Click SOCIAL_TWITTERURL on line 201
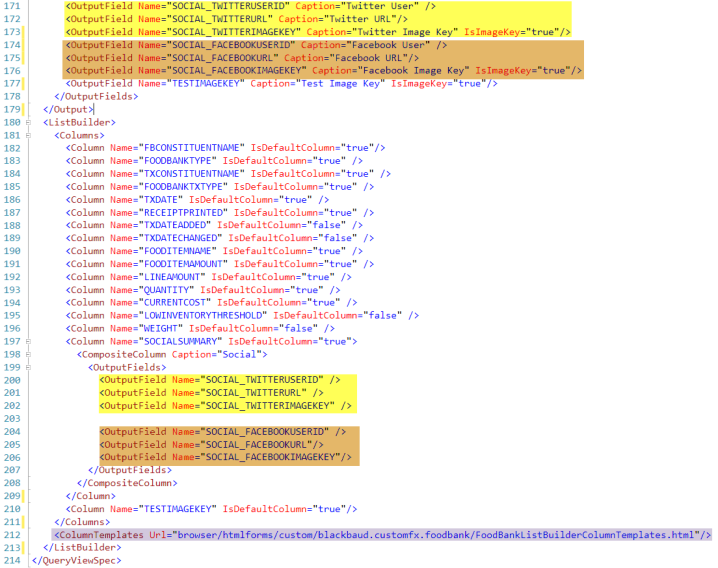This screenshot has width=718, height=568. [x=253, y=393]
